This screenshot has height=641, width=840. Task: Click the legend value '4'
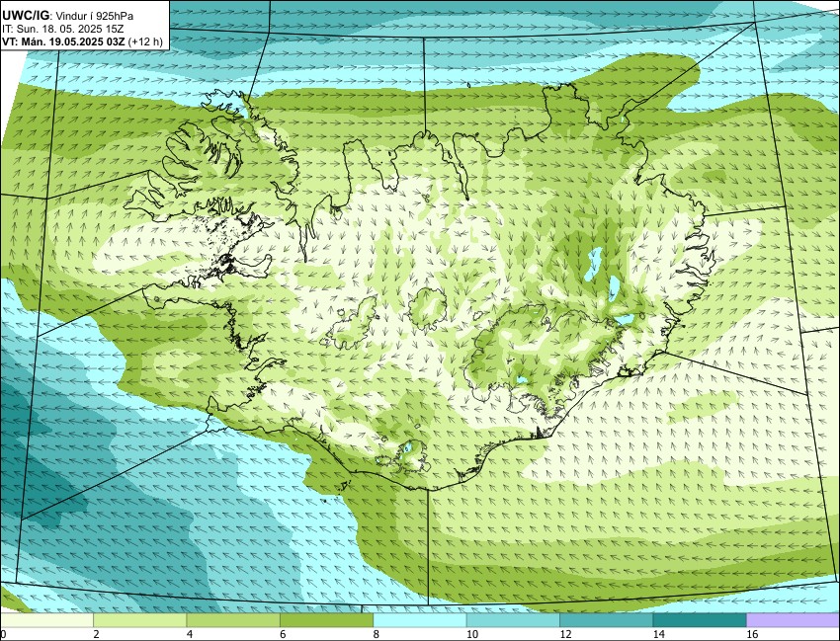click(x=189, y=634)
